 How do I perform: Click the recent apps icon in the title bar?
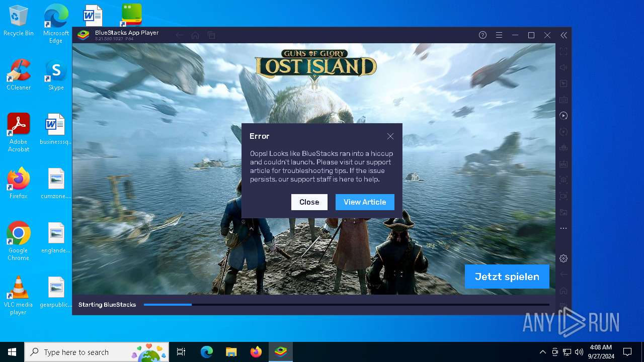point(211,35)
